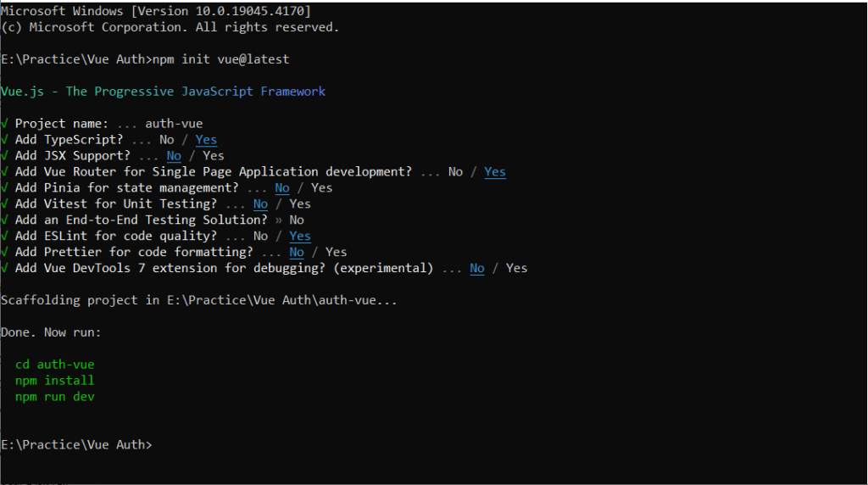
Task: Click the green 'cd auth-vue' command text
Action: (54, 365)
